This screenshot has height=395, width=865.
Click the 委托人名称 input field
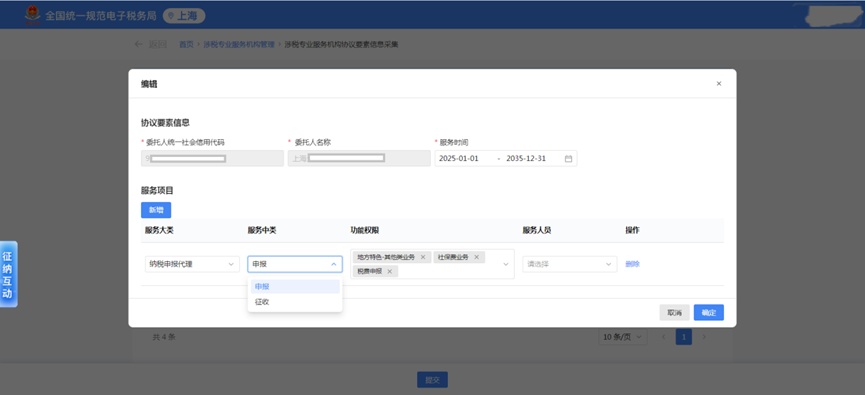[x=359, y=158]
